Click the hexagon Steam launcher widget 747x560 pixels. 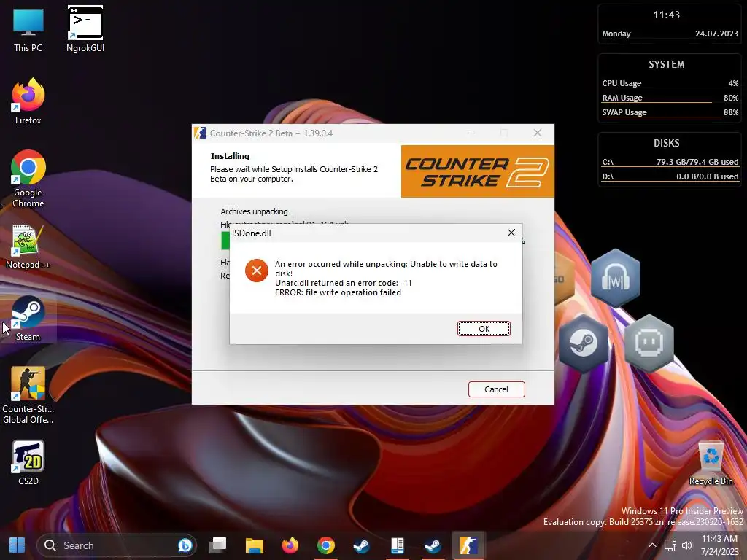point(584,343)
